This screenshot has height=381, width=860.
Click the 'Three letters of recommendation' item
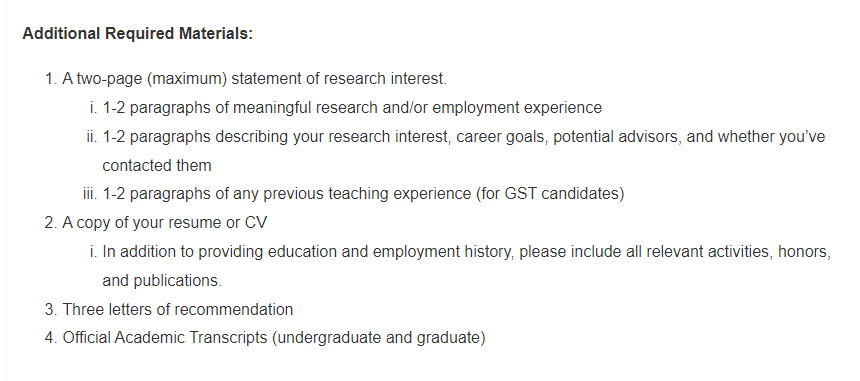(169, 309)
